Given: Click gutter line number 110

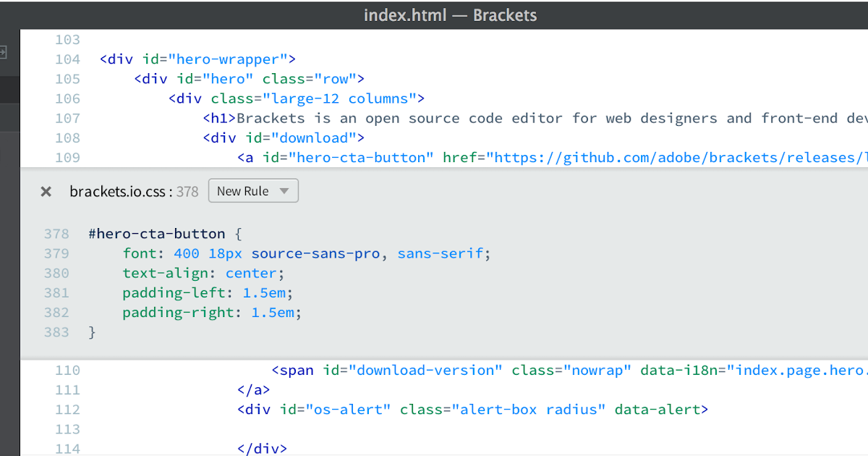Looking at the screenshot, I should [x=67, y=371].
